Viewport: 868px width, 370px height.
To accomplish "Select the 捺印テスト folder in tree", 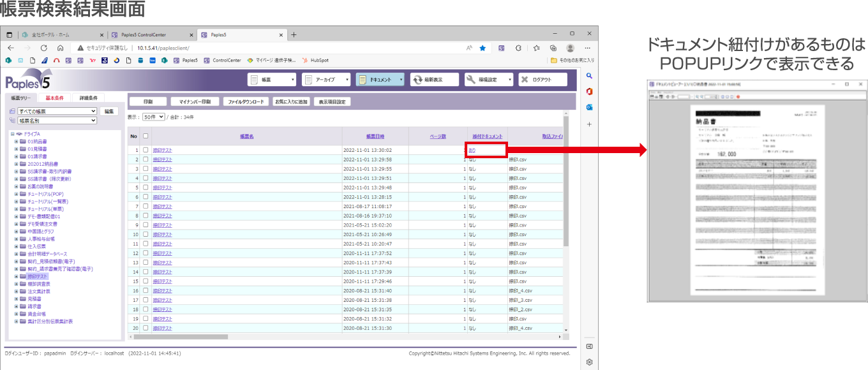I will pyautogui.click(x=38, y=277).
